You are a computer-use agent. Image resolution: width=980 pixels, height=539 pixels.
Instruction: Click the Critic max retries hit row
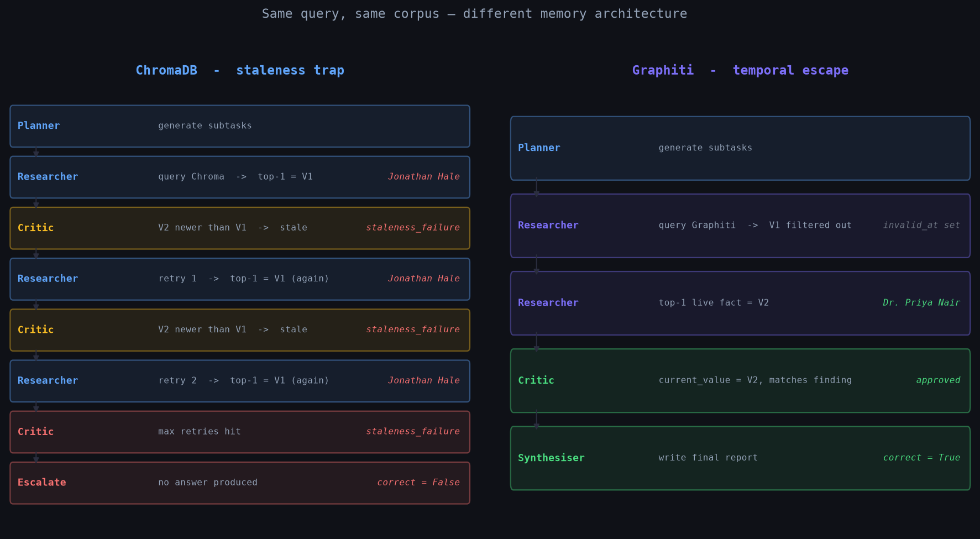240,432
